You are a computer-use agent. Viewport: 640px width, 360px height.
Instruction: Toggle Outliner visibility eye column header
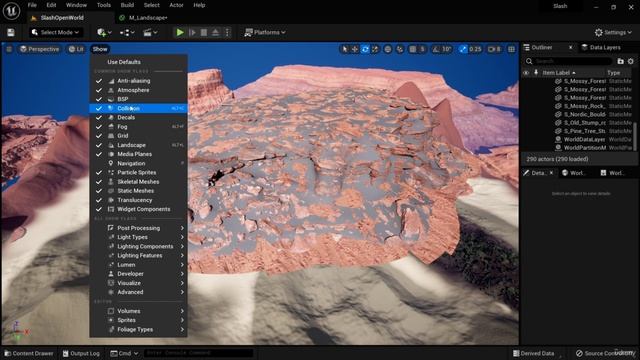[526, 73]
